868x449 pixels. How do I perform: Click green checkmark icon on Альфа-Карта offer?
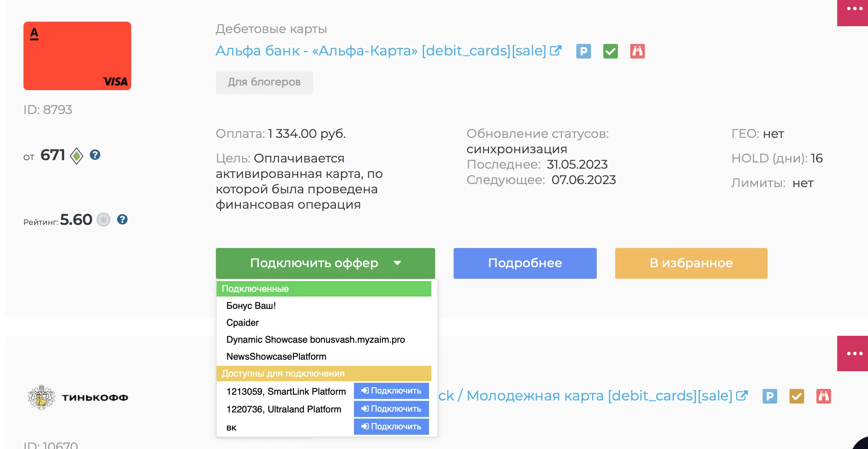click(x=610, y=51)
